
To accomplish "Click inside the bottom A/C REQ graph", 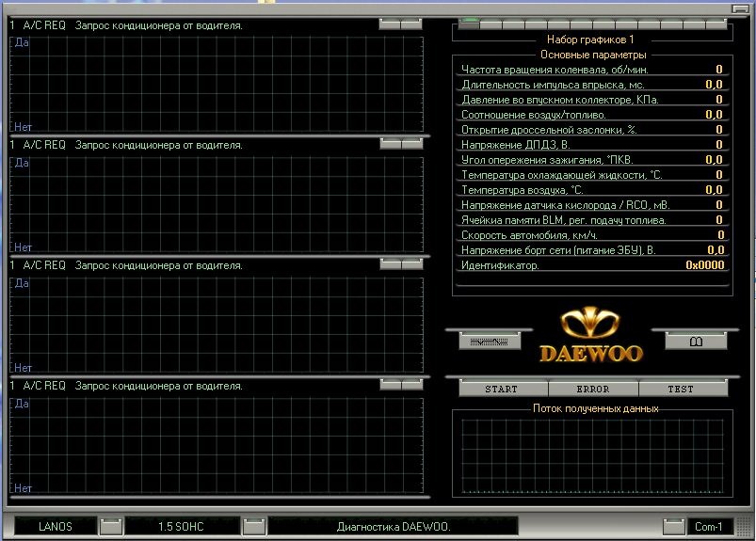I will click(217, 445).
